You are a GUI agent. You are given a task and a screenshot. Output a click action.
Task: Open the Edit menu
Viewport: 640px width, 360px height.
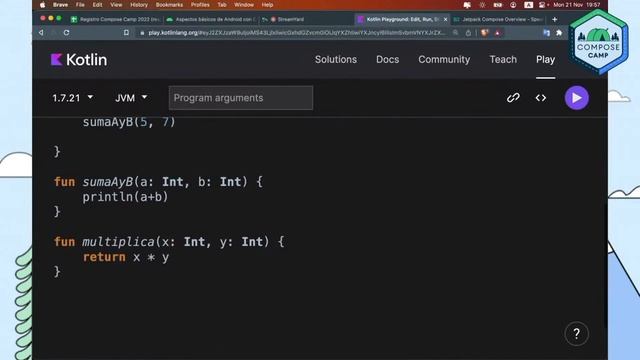click(x=97, y=5)
